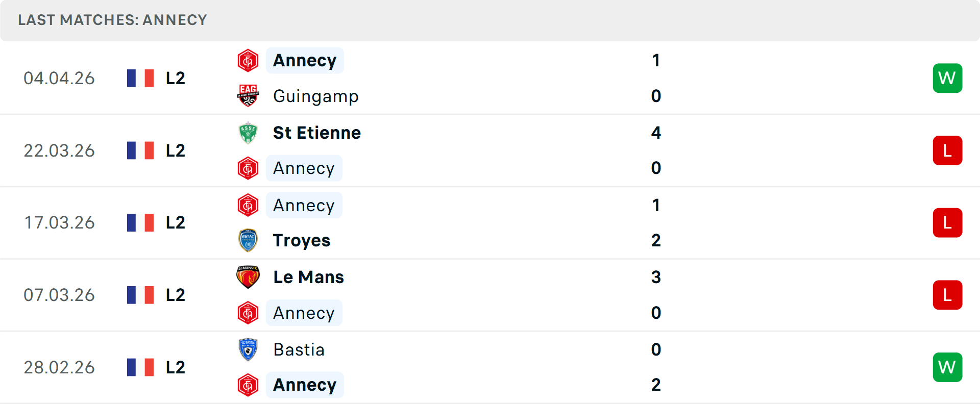
Task: Select the Guingamp EAG team logo
Action: (x=248, y=96)
